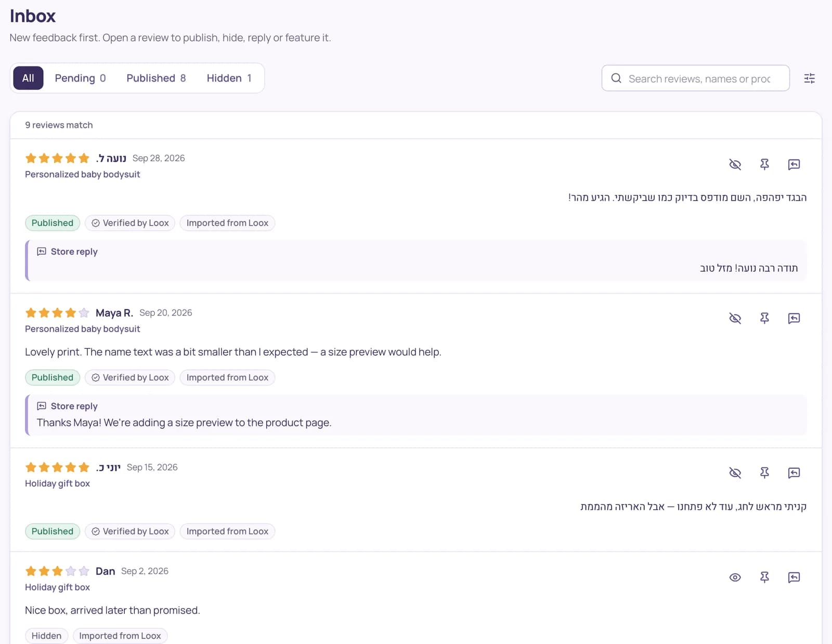
Task: Focus the search reviews field
Action: coord(696,78)
